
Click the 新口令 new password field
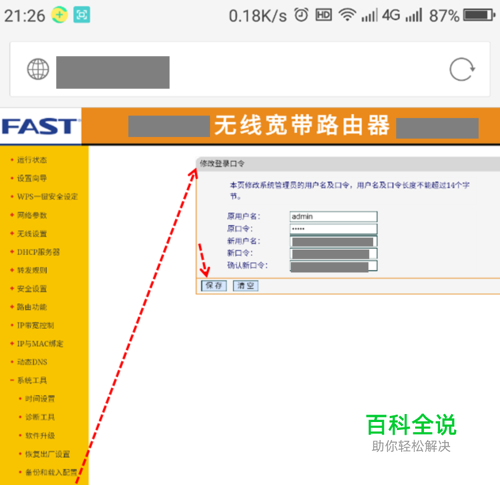coord(334,254)
